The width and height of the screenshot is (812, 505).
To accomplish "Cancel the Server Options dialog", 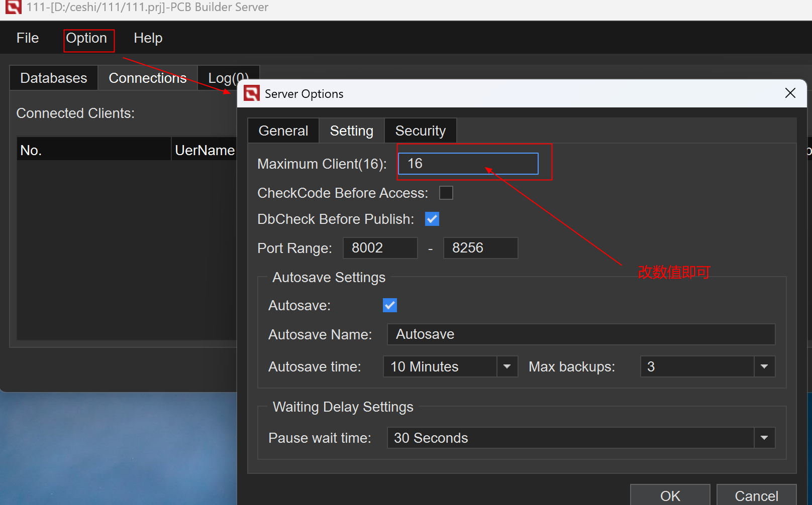I will 756,495.
